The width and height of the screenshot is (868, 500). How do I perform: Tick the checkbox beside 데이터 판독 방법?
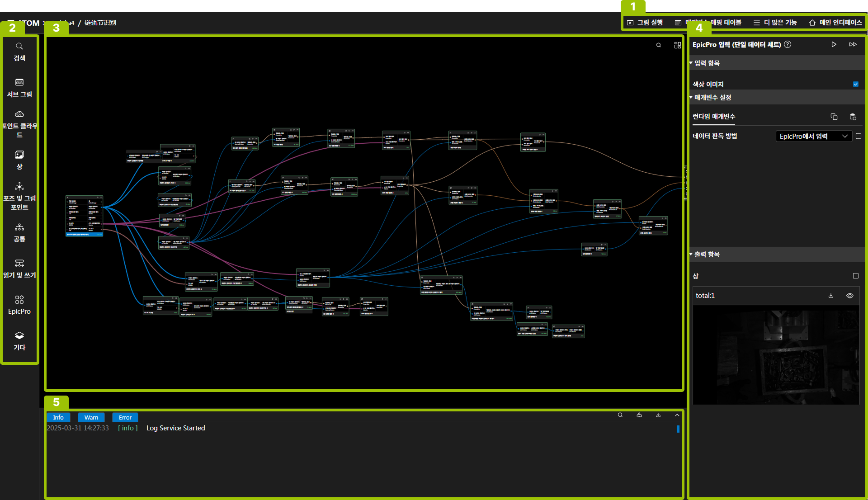(859, 136)
